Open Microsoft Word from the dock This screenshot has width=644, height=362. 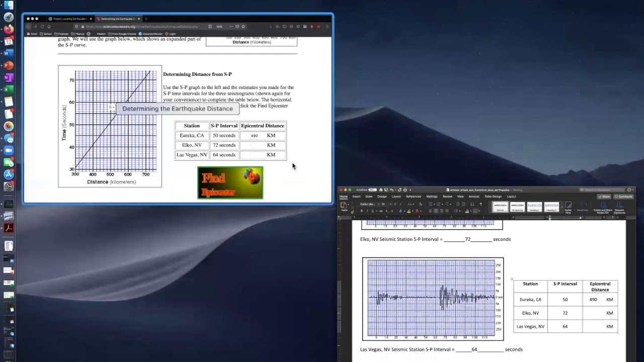(x=9, y=53)
